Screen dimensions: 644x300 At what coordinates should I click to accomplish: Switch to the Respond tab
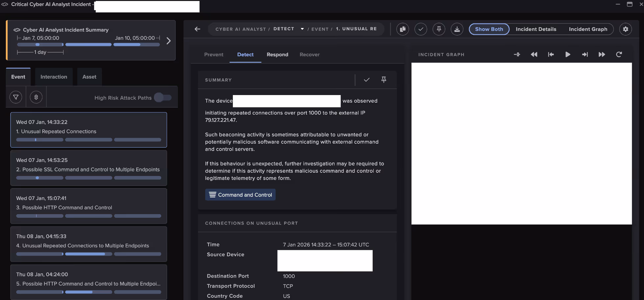(x=277, y=55)
